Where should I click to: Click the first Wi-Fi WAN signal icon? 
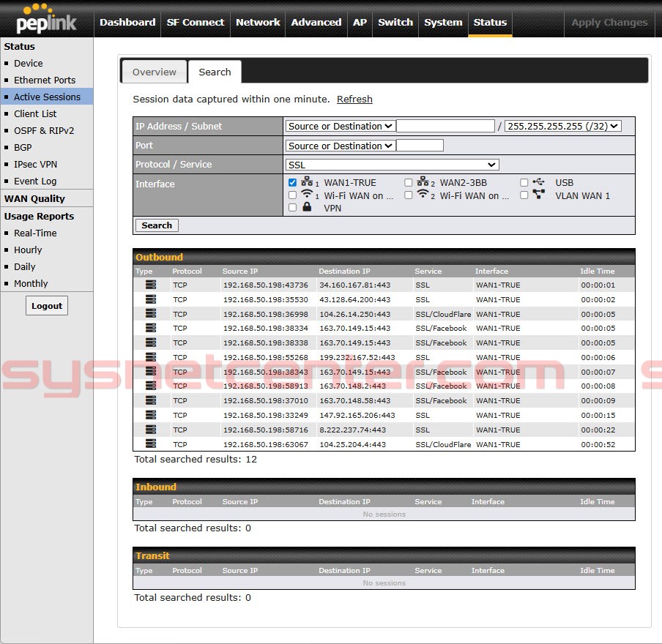click(307, 194)
